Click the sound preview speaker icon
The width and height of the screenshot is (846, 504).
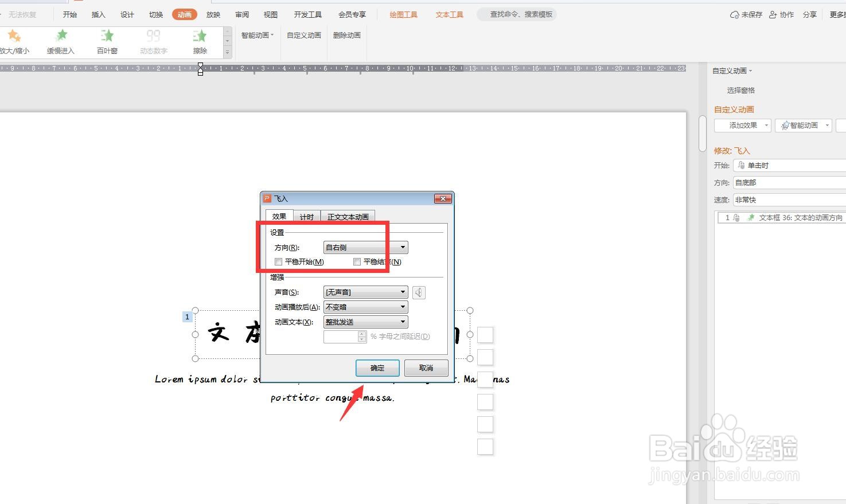pos(419,292)
